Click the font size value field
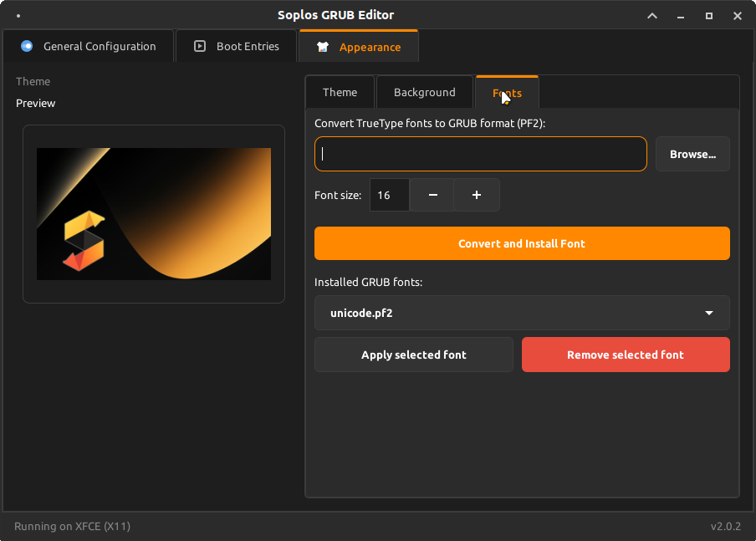 coord(390,195)
